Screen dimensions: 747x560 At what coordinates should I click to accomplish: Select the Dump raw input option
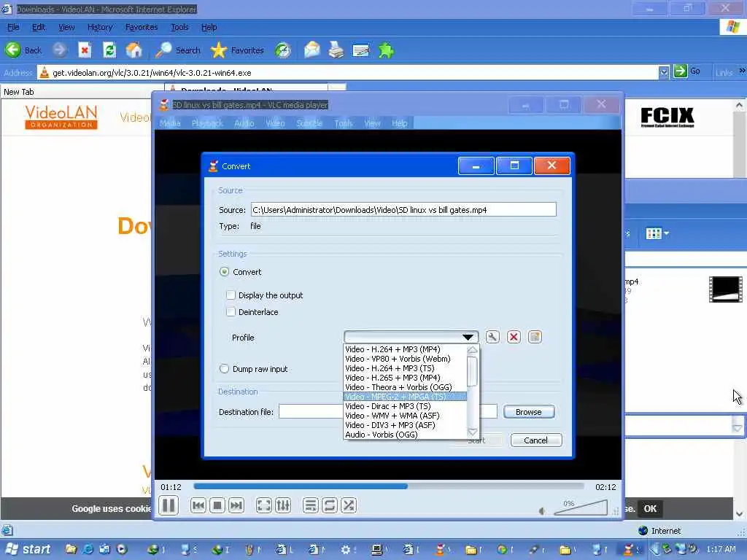[x=224, y=368]
